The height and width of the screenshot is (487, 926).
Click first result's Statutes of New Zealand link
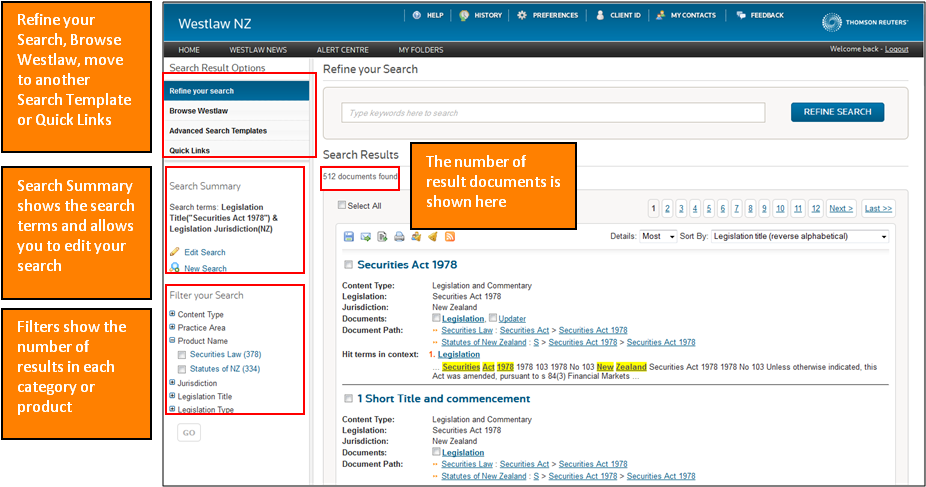(484, 342)
